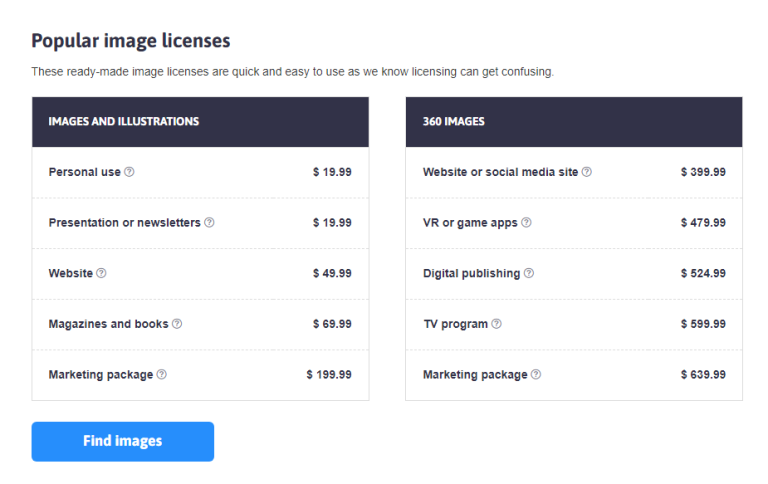Click the TV program license label
The width and height of the screenshot is (768, 484).
pyautogui.click(x=455, y=324)
